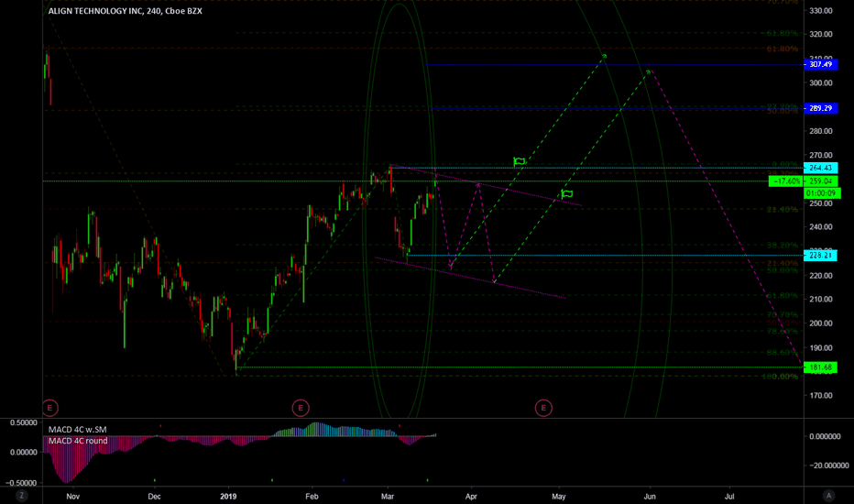Click the -0.50000 MACD left axis value
The image size is (854, 504).
point(22,483)
